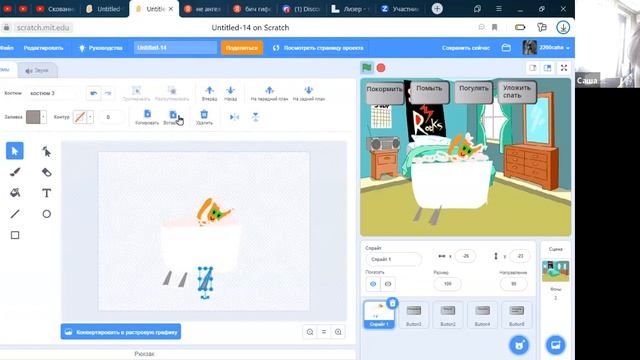The height and width of the screenshot is (360, 640).
Task: Open the My Stuff folder icon
Action: coord(506,48)
